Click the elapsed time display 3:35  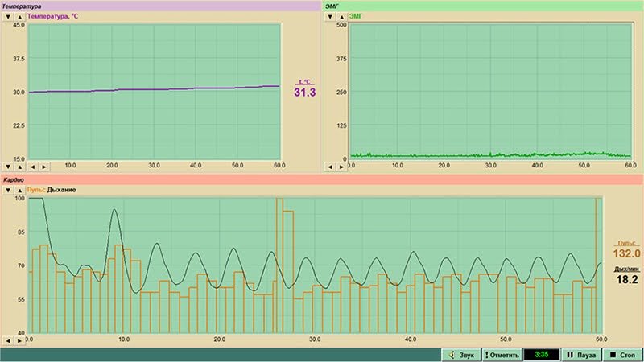tap(542, 355)
